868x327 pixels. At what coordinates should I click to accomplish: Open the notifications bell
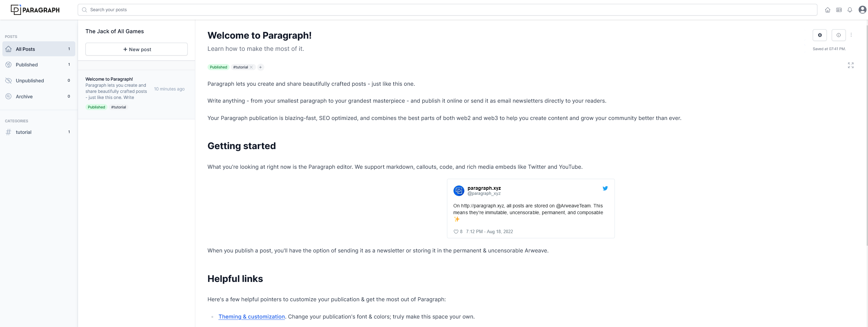[x=850, y=10]
